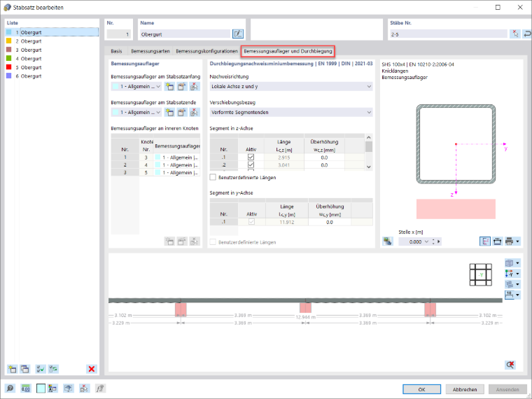This screenshot has width=532, height=399.
Task: Click the Abbrechen button
Action: (x=465, y=389)
